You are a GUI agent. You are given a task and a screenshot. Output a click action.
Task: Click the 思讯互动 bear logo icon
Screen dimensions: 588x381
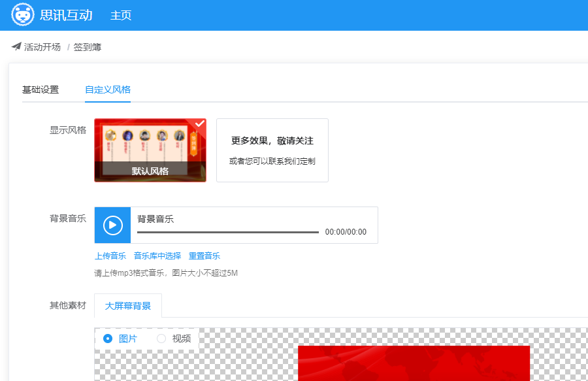(x=22, y=14)
